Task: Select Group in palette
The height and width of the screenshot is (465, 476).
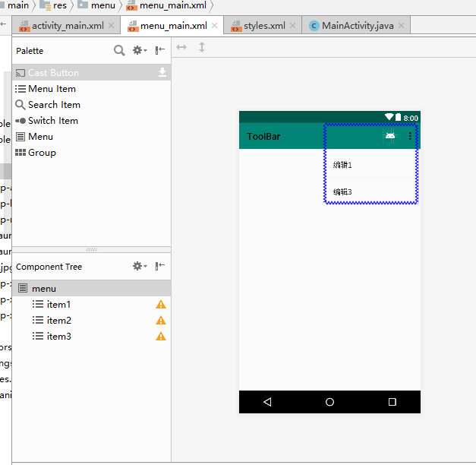Action: click(91, 153)
